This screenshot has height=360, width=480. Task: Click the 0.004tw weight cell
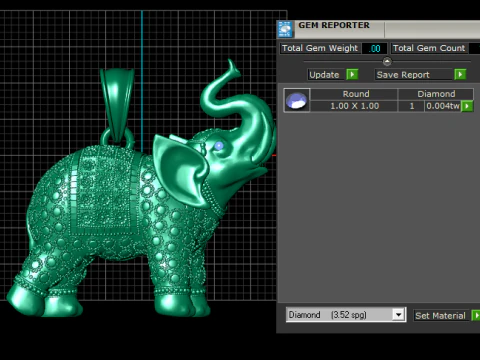click(x=443, y=106)
